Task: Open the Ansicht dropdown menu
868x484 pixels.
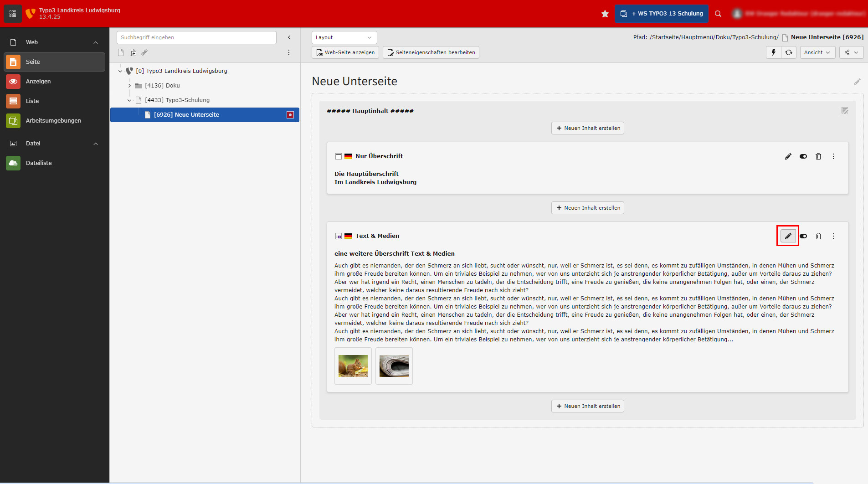Action: (x=817, y=52)
